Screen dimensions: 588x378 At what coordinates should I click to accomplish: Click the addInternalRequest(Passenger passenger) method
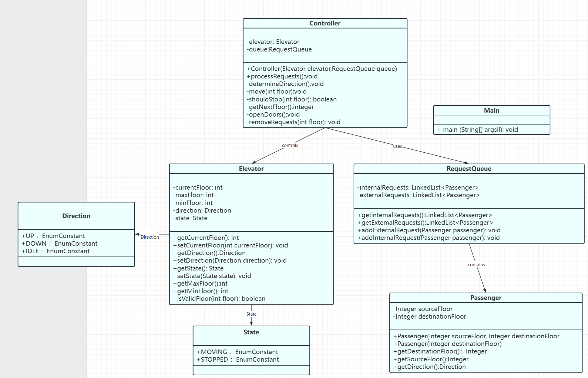[x=428, y=238]
